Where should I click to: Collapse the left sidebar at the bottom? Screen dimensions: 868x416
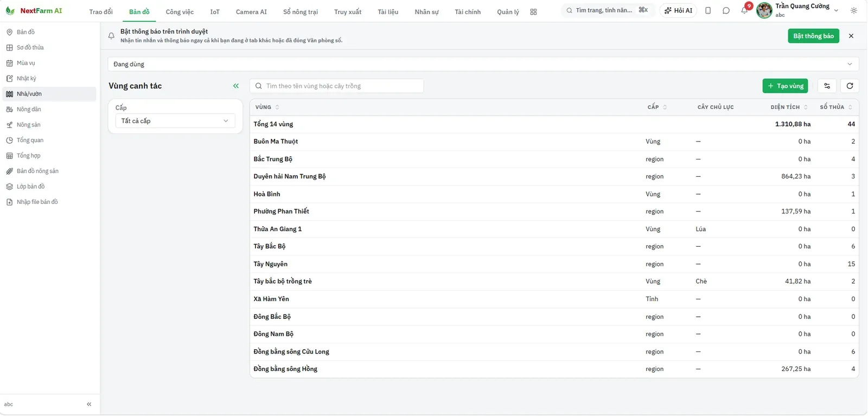(x=89, y=404)
